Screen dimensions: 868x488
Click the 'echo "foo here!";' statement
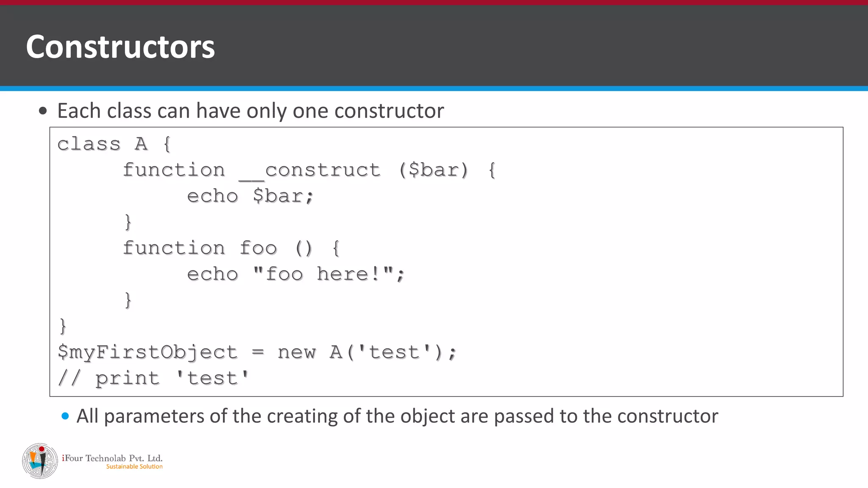click(296, 274)
